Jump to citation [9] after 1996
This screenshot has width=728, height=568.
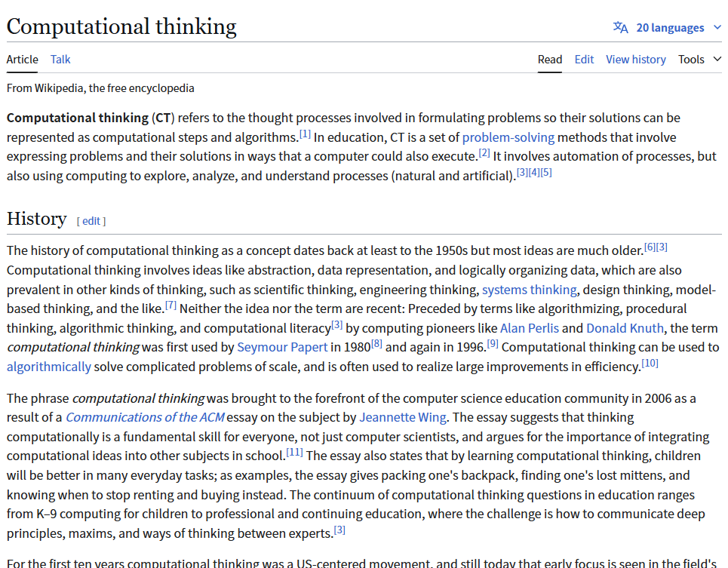click(x=493, y=344)
